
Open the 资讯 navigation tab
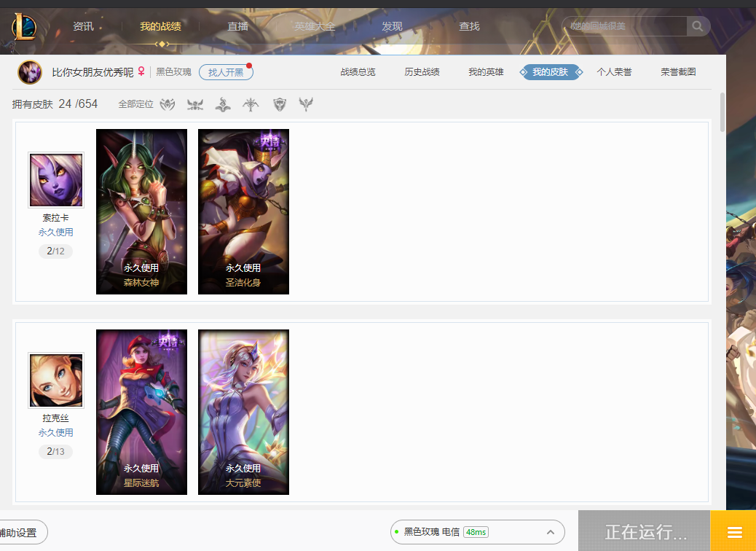click(84, 26)
